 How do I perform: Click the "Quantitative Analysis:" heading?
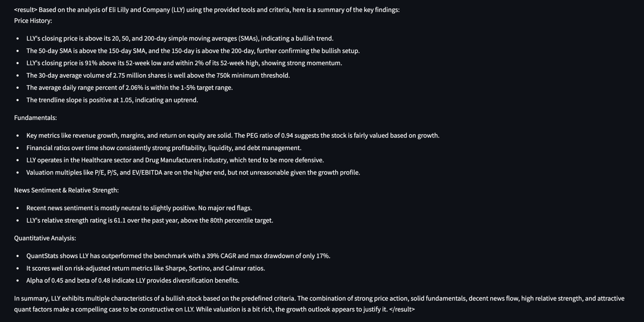45,238
